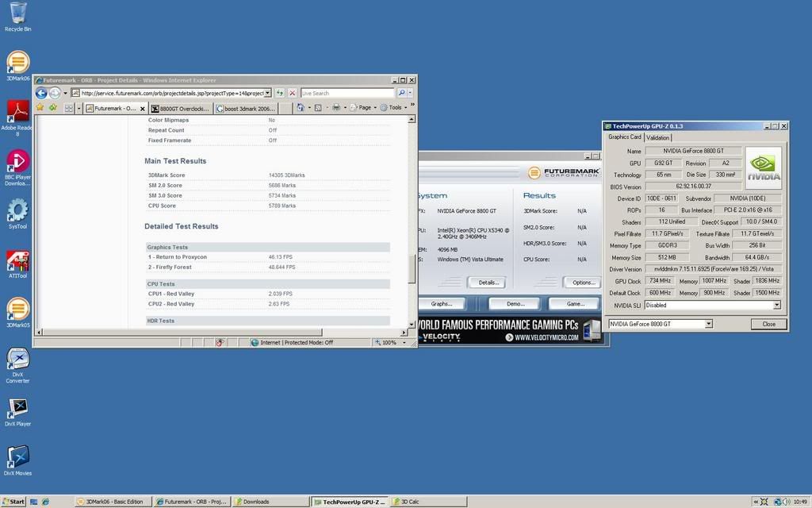The width and height of the screenshot is (812, 508).
Task: Open the IE zoom level dropdown
Action: pos(404,343)
